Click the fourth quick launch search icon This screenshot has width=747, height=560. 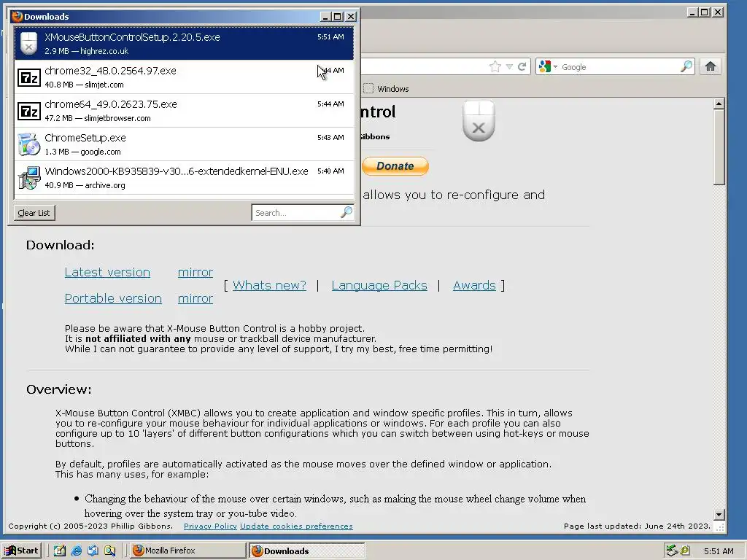tap(109, 551)
